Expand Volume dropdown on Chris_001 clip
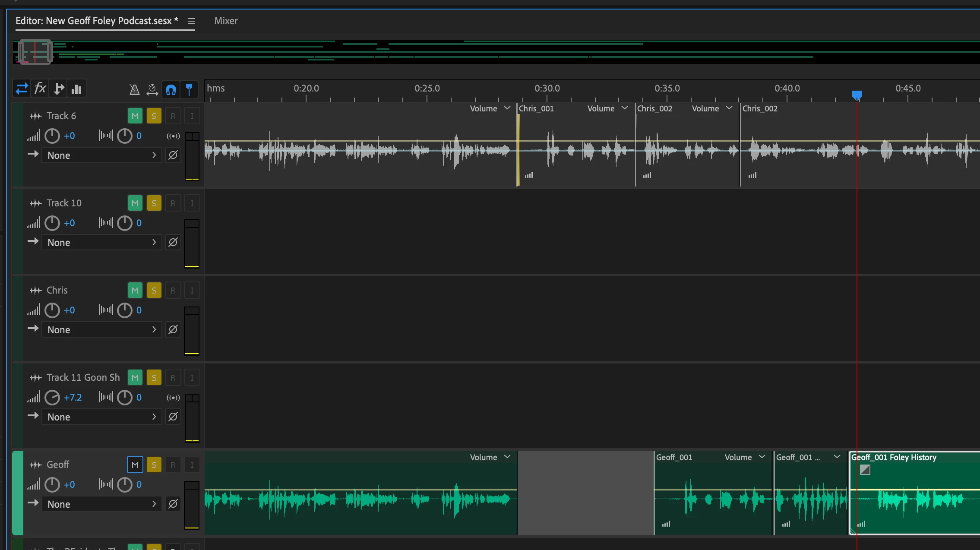This screenshot has width=980, height=550. (x=607, y=108)
